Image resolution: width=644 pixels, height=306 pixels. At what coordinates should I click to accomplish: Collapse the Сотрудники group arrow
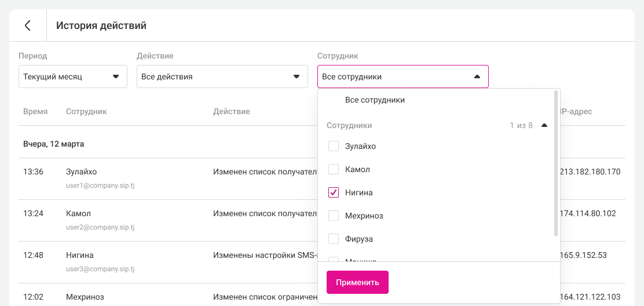click(544, 125)
